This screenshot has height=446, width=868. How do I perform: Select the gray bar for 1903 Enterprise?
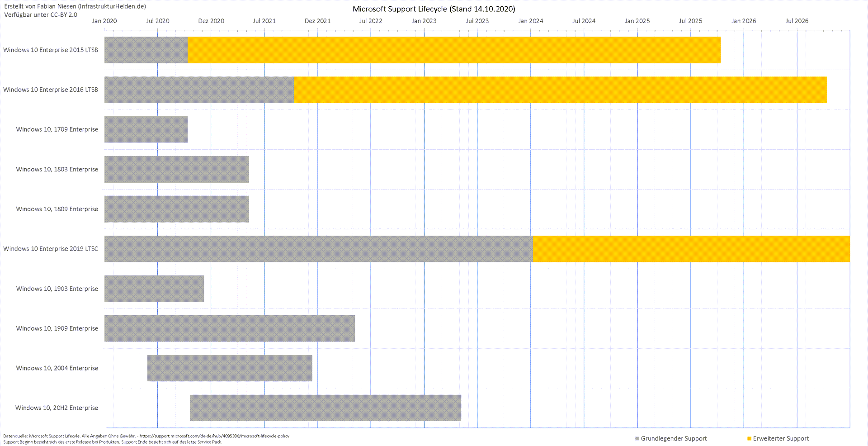[154, 289]
